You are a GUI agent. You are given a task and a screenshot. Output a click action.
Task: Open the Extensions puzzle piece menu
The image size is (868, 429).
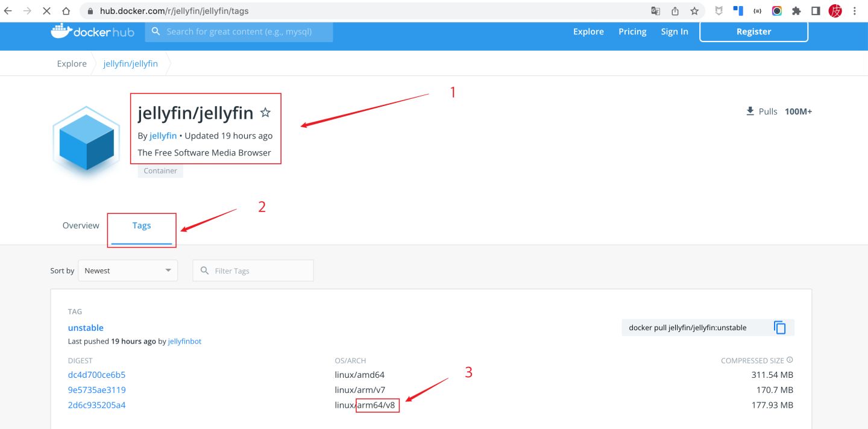pos(796,11)
